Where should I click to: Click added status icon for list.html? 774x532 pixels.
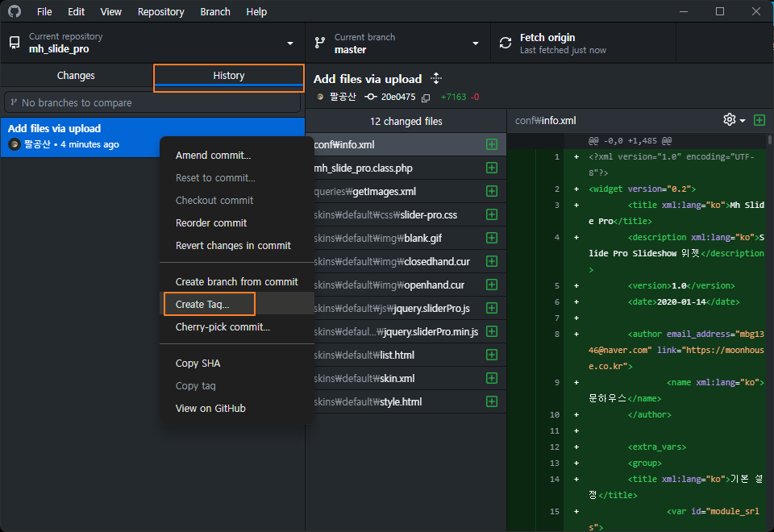point(492,355)
